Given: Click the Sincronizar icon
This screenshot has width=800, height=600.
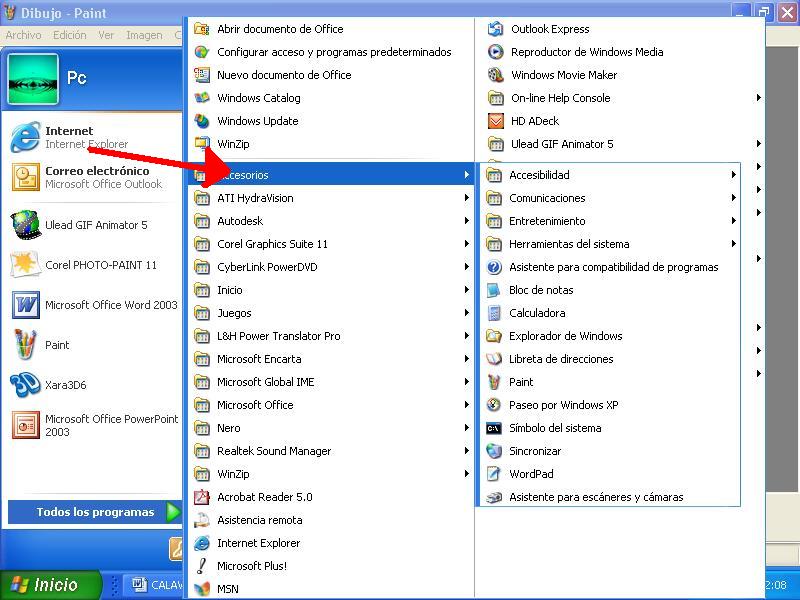Looking at the screenshot, I should pyautogui.click(x=494, y=451).
